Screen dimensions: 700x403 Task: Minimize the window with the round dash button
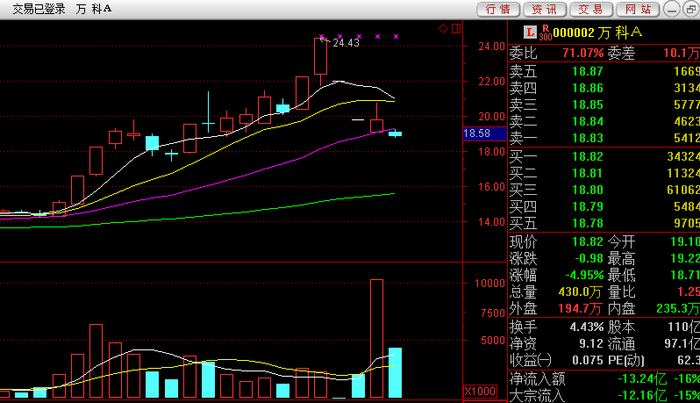tap(671, 9)
